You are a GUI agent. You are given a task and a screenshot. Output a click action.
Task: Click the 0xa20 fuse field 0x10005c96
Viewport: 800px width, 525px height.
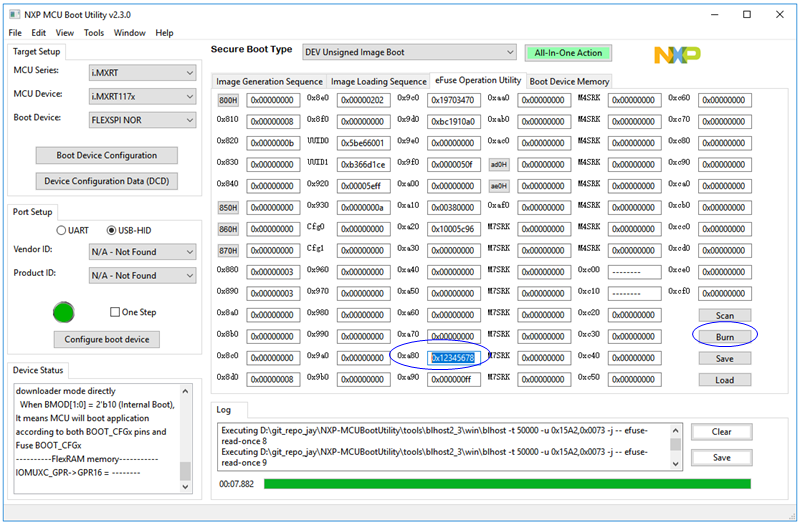pos(454,230)
